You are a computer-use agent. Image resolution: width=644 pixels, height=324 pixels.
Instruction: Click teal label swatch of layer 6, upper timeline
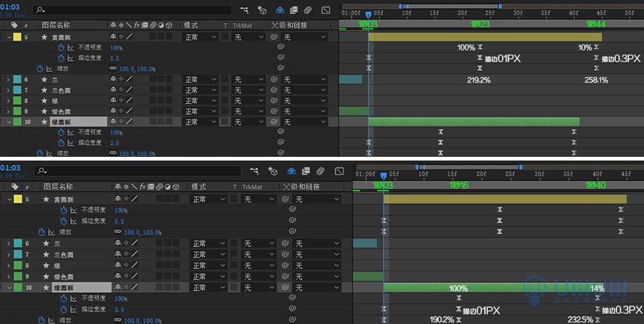17,79
